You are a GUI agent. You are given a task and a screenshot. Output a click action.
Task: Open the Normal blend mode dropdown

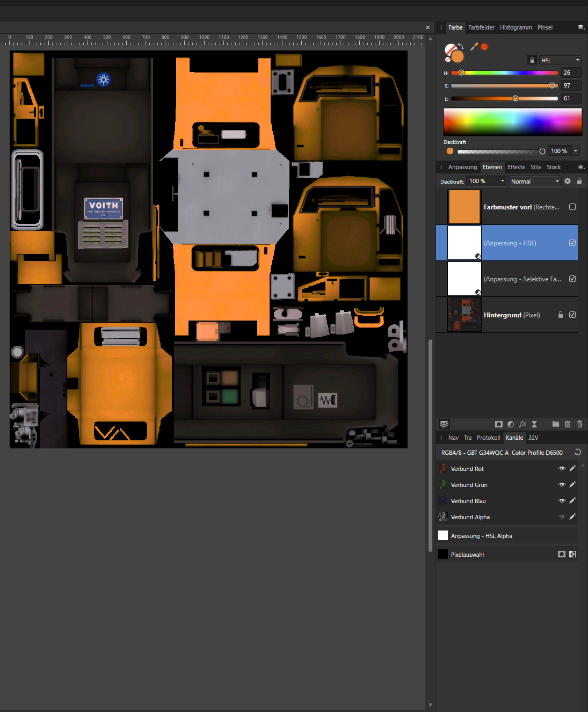[x=534, y=181]
